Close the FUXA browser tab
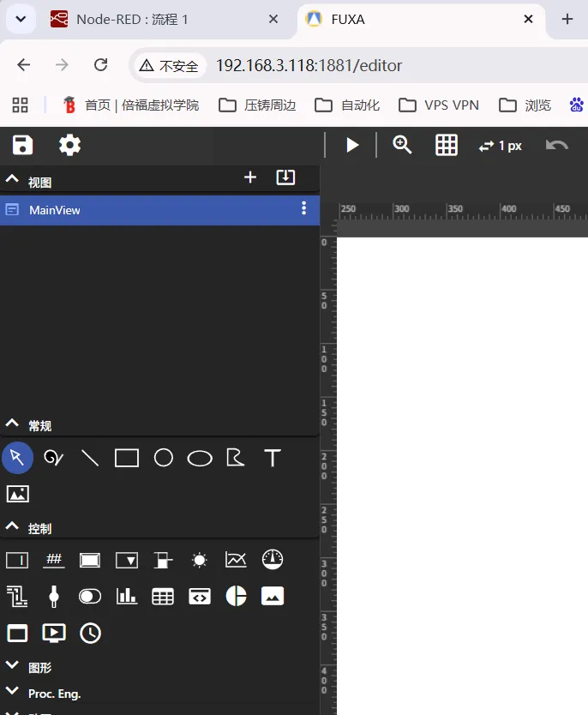Viewport: 588px width, 715px height. pyautogui.click(x=528, y=19)
